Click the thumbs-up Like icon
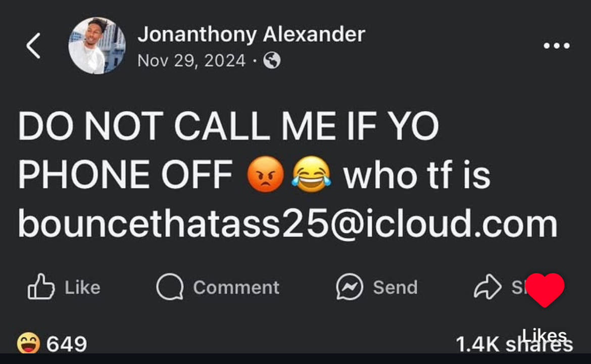The image size is (591, 364). (41, 287)
